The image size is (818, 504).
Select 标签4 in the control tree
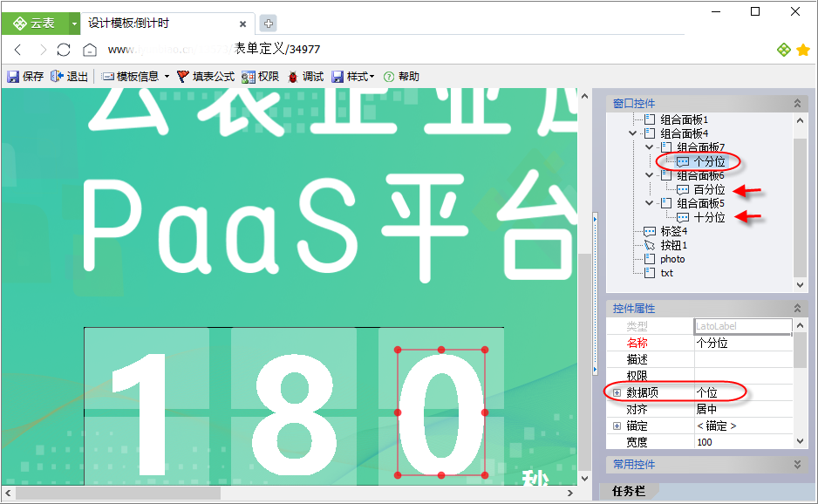[x=673, y=230]
